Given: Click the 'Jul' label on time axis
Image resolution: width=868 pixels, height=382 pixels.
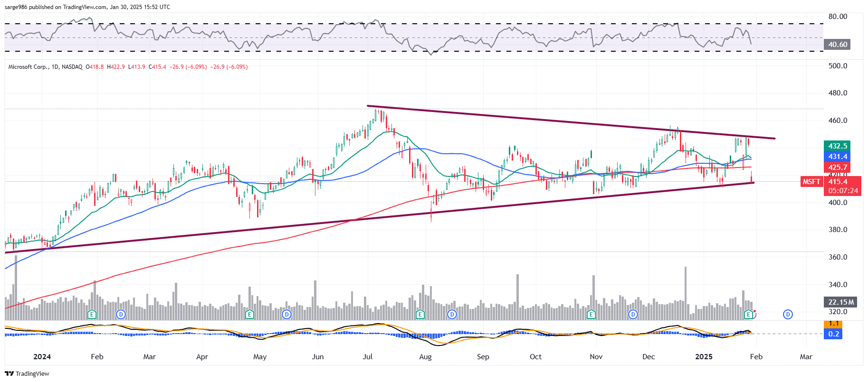Looking at the screenshot, I should tap(368, 357).
